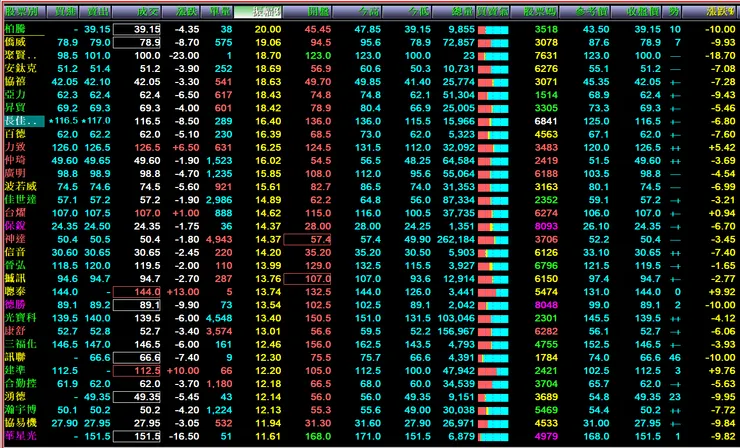The height and width of the screenshot is (448, 740).
Task: Select the 台燿 stock name
Action: pyautogui.click(x=15, y=213)
